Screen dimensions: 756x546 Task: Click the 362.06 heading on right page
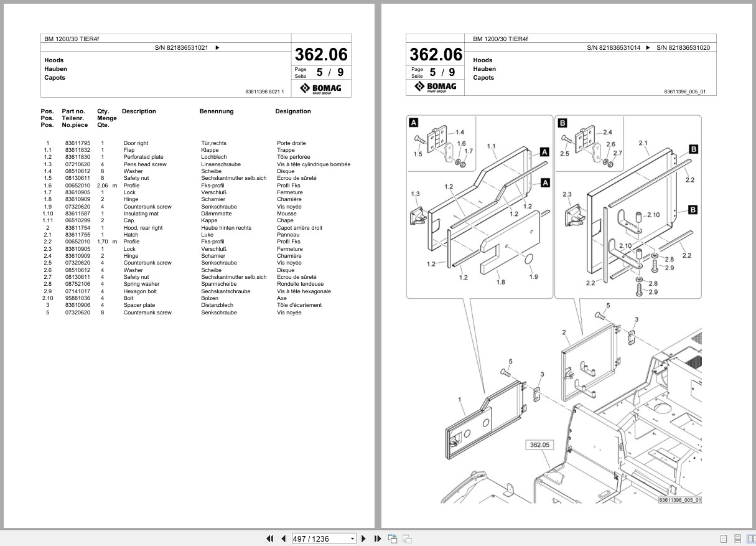436,54
